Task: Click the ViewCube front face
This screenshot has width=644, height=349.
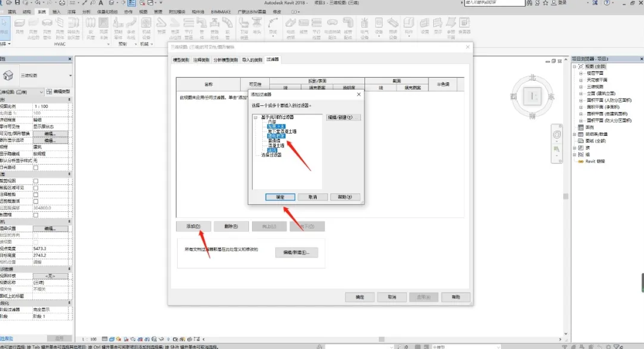Action: click(x=532, y=96)
